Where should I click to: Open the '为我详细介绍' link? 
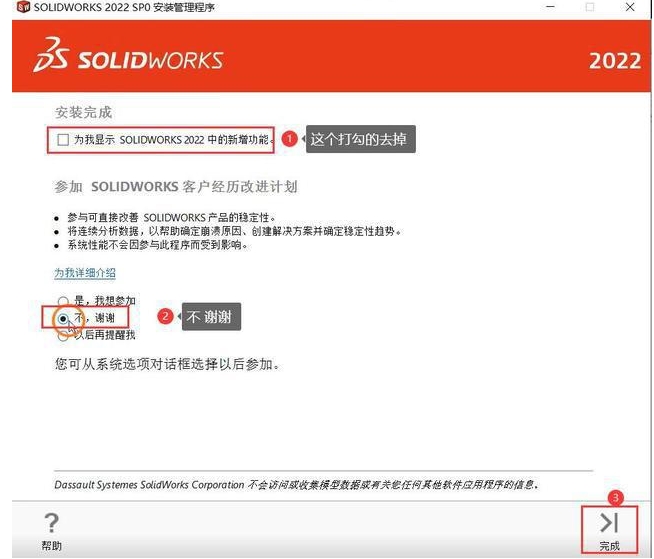(85, 273)
